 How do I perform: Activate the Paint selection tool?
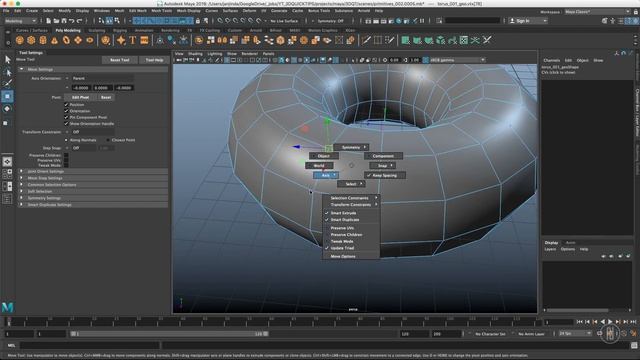pyautogui.click(x=7, y=84)
